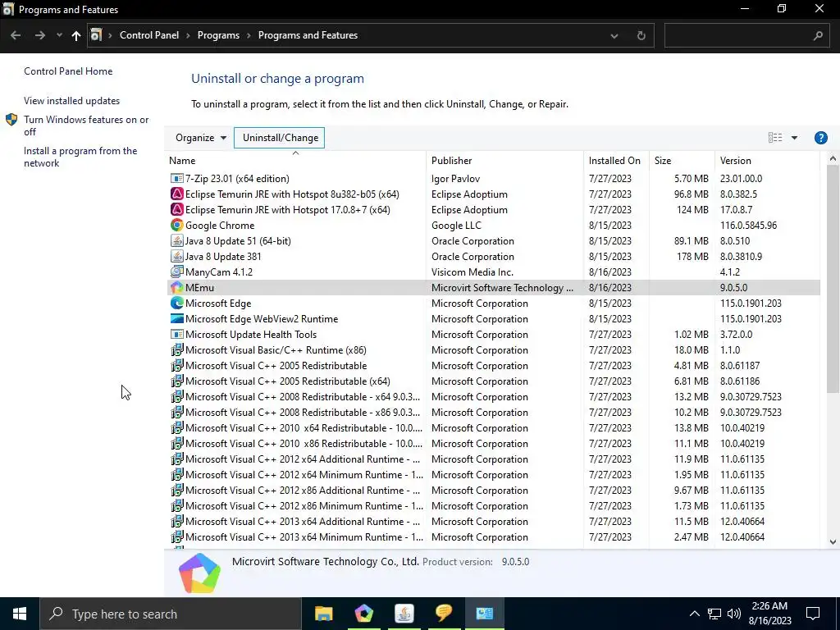Viewport: 840px width, 630px height.
Task: Click the ManyCam 4.1.2 icon
Action: click(x=177, y=272)
